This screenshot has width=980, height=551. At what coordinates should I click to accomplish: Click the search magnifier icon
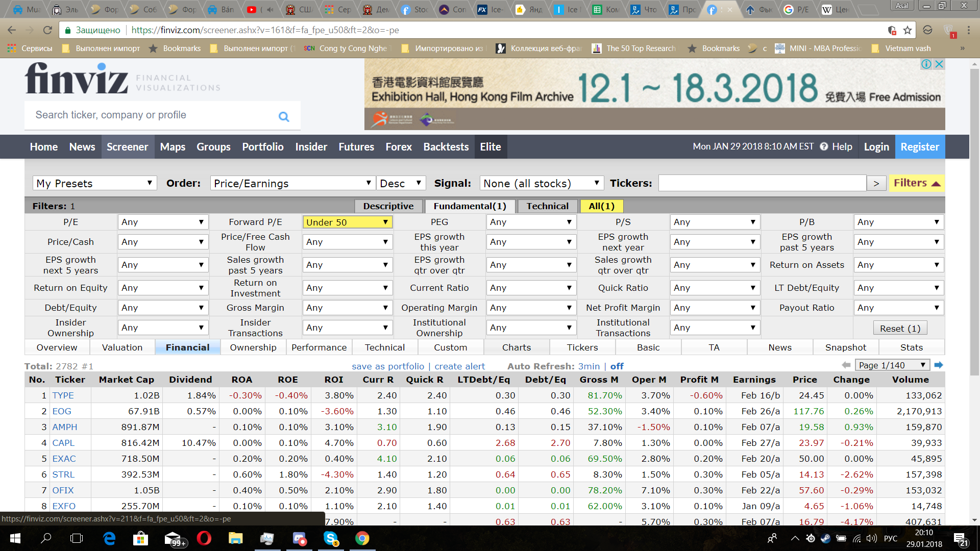click(284, 116)
